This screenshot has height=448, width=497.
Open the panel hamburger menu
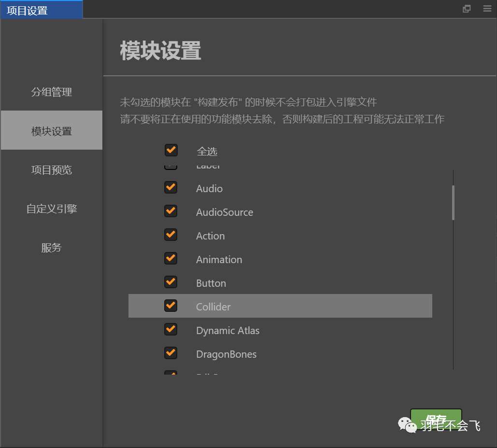point(487,9)
